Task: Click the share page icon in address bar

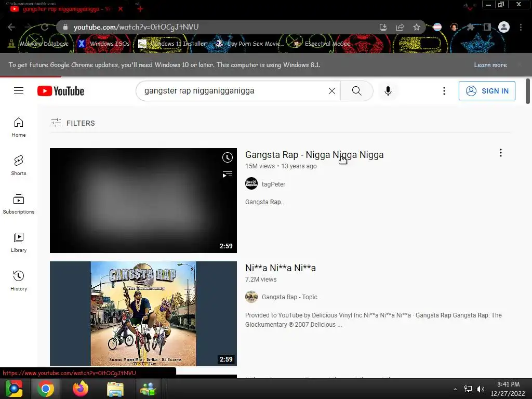Action: tap(400, 27)
